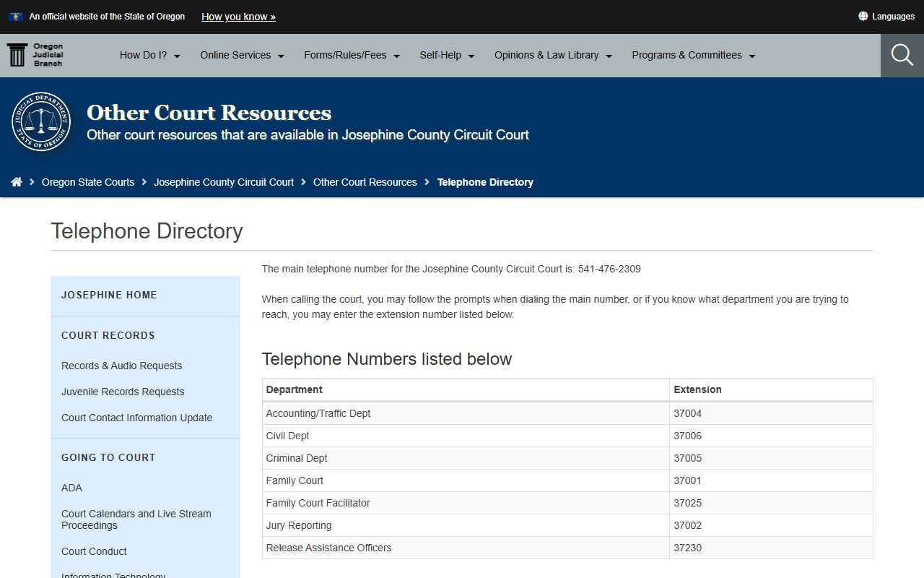The image size is (924, 578).
Task: Click Telephone Directory breadcrumb item
Action: (x=485, y=182)
